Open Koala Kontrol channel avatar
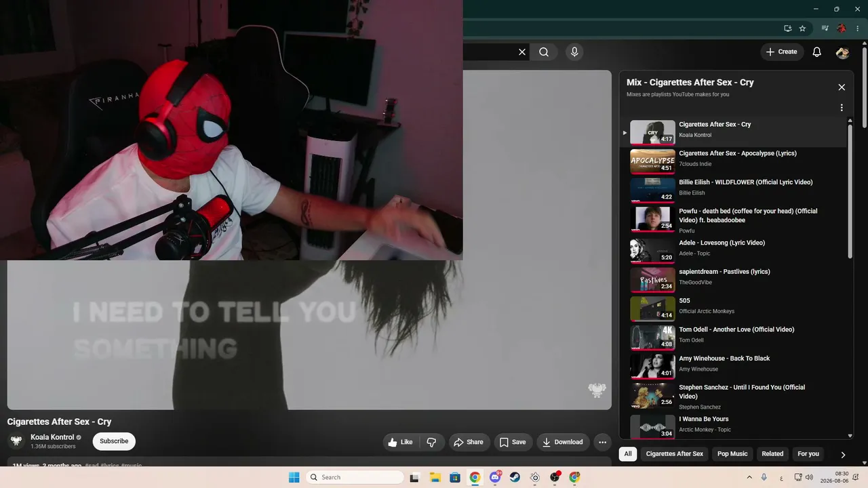The image size is (868, 488). point(16,441)
